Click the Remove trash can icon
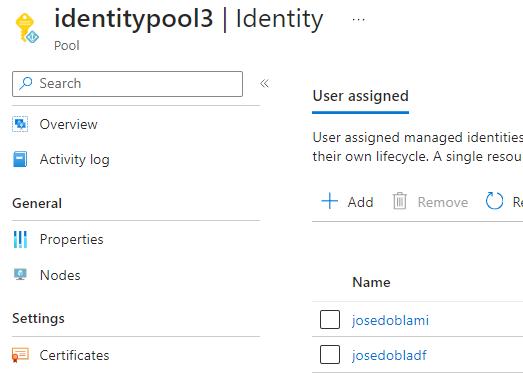Image resolution: width=523 pixels, height=379 pixels. coord(400,201)
